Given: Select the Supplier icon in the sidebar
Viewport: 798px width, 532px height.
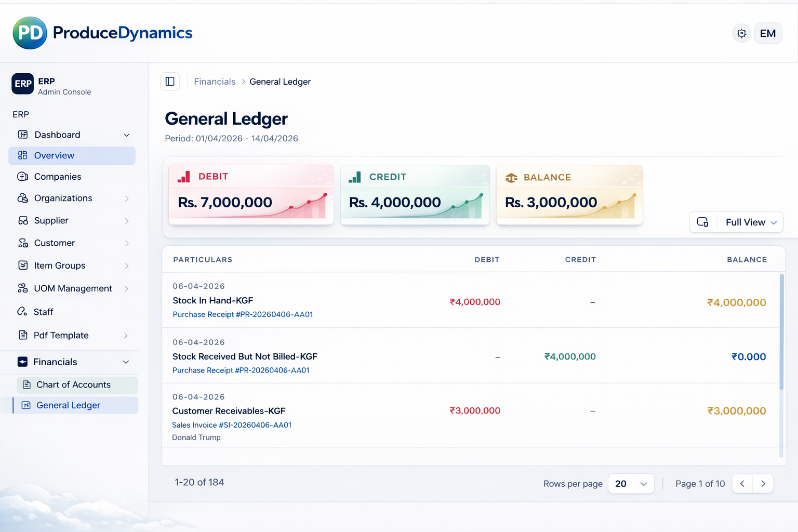Looking at the screenshot, I should pos(23,220).
